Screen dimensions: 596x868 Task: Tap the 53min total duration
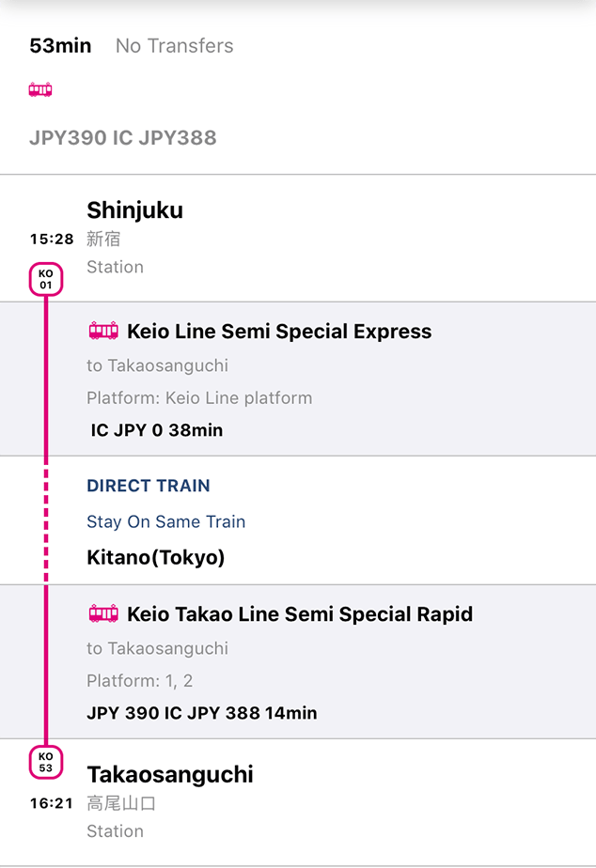tap(60, 45)
